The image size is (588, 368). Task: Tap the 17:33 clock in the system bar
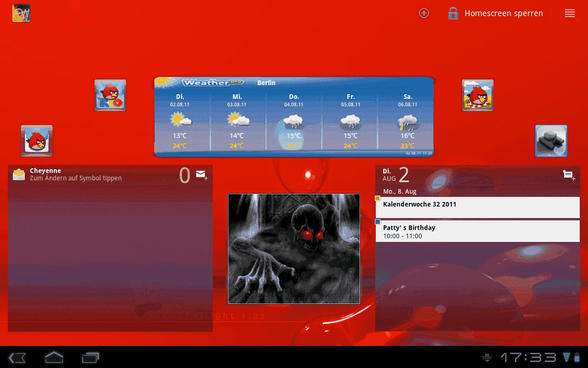point(529,357)
